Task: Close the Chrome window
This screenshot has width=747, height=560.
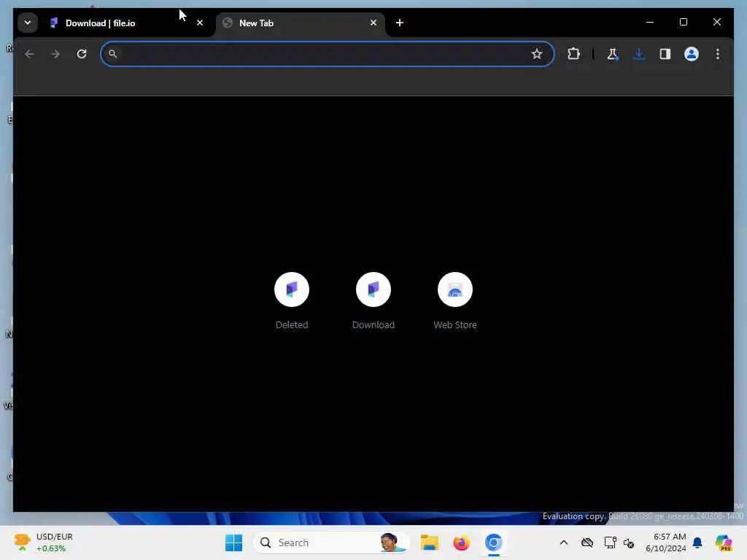Action: tap(717, 23)
